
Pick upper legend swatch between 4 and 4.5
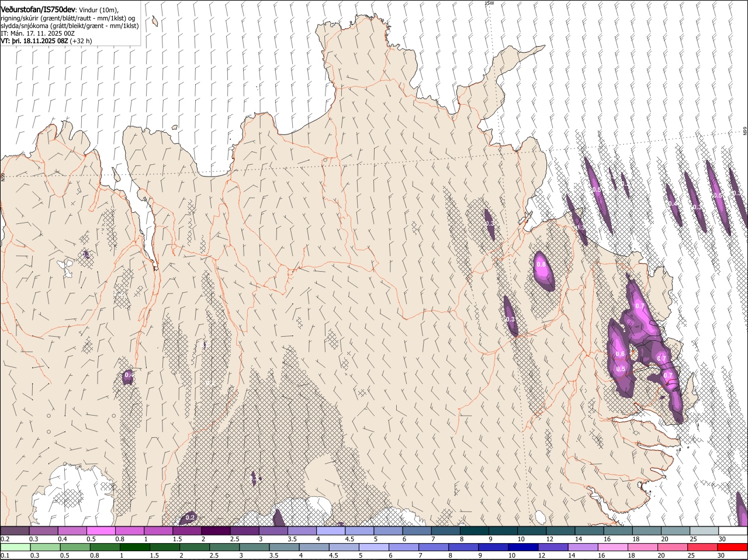[331, 531]
